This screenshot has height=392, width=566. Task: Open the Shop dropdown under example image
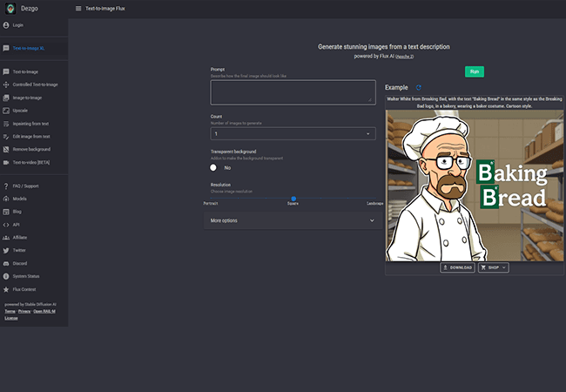tap(493, 267)
